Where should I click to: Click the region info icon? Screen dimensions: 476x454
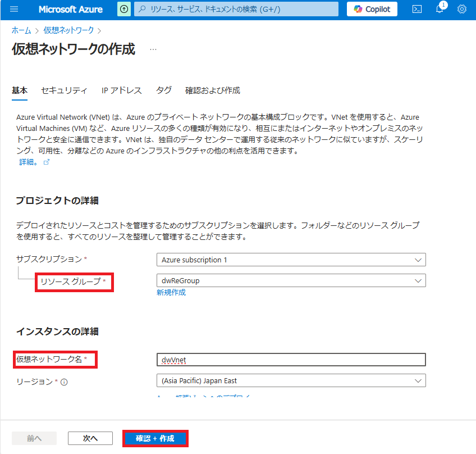(x=64, y=382)
